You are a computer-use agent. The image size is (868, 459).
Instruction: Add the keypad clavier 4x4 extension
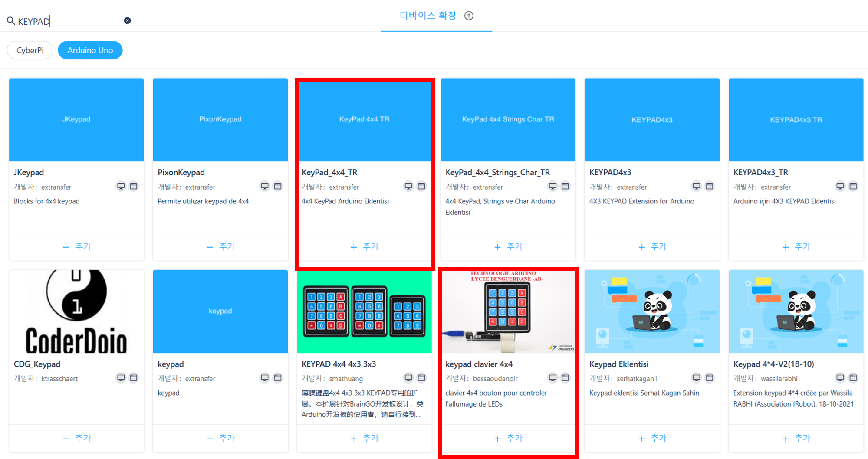pos(508,439)
